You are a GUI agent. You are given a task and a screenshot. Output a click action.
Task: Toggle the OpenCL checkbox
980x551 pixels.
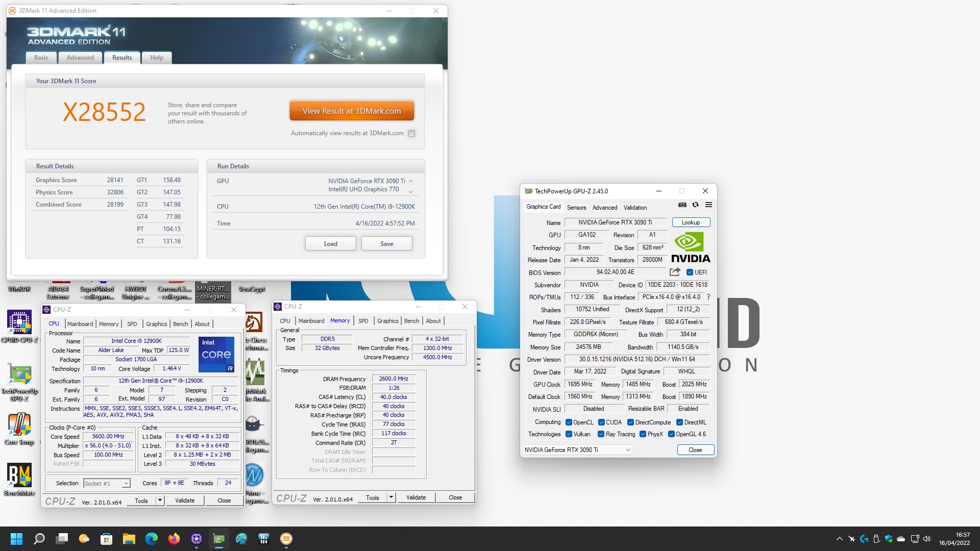[569, 422]
